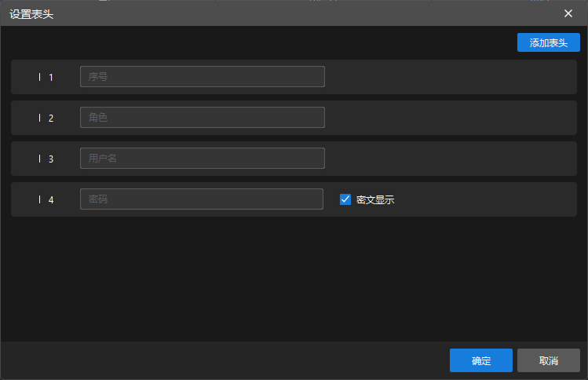
Task: Click the drag handle of row 2
Action: (x=40, y=118)
